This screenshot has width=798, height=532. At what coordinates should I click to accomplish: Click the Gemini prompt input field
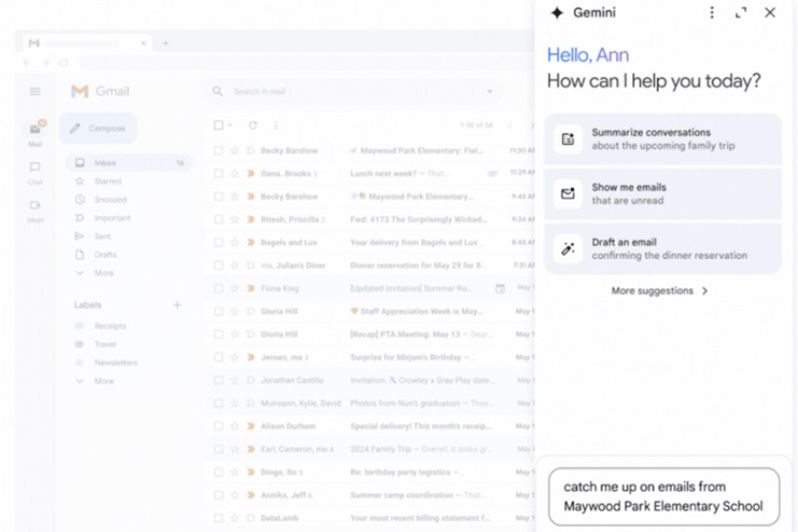point(663,496)
